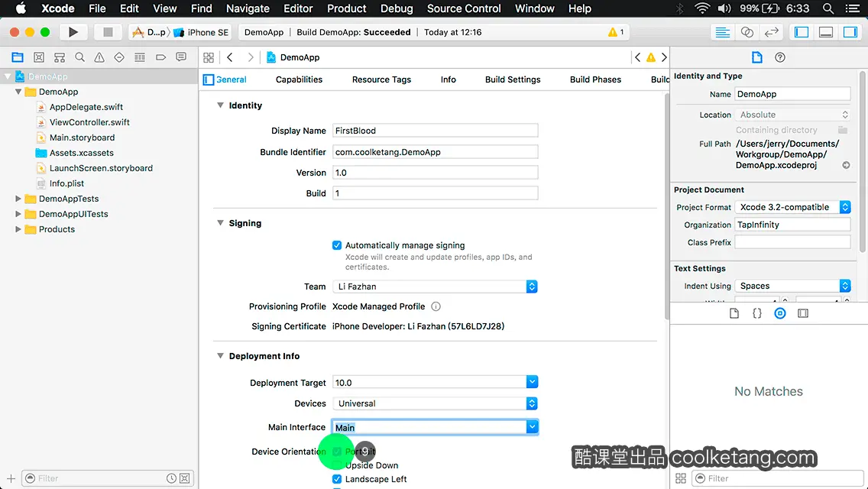Viewport: 868px width, 489px height.
Task: Open the Debug navigator
Action: coord(140,57)
